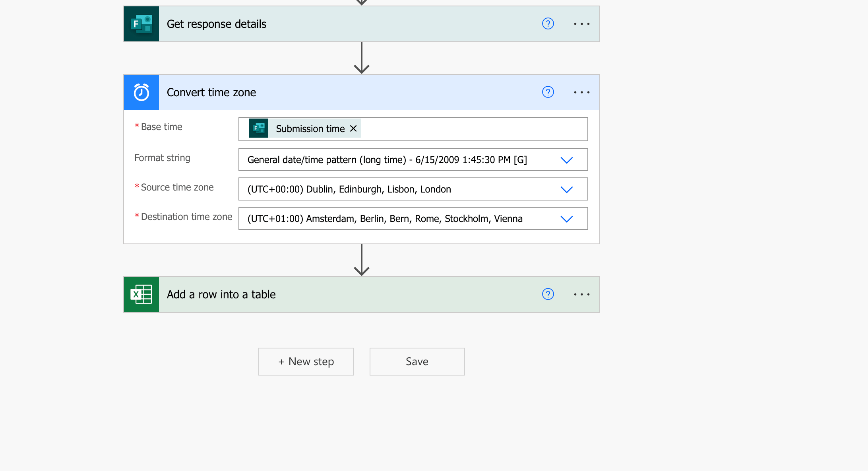The image size is (868, 471).
Task: Click the Excel icon on Add a row
Action: (x=141, y=294)
